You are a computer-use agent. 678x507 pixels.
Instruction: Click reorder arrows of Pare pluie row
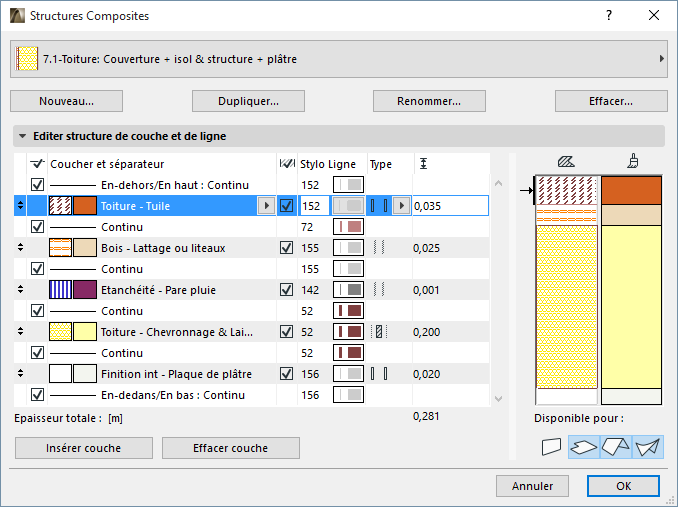[x=20, y=290]
